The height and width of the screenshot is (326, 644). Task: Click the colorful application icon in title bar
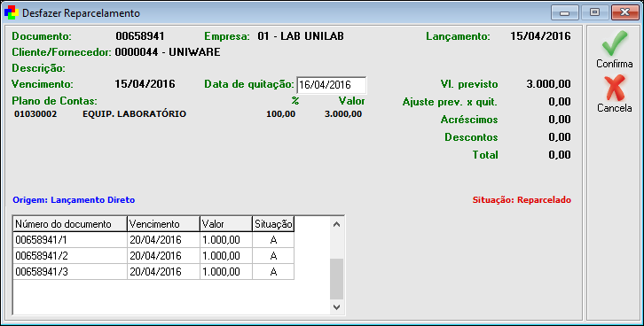point(12,12)
